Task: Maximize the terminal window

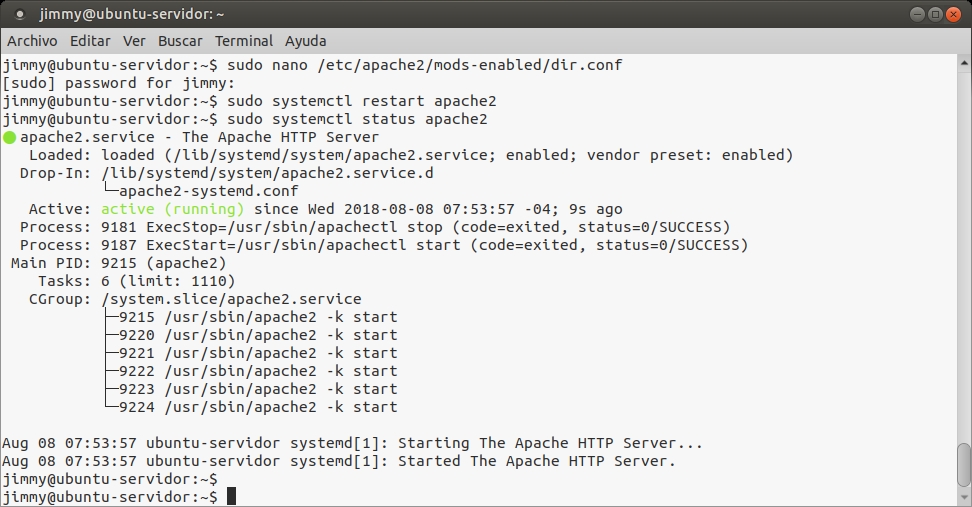Action: (x=935, y=14)
